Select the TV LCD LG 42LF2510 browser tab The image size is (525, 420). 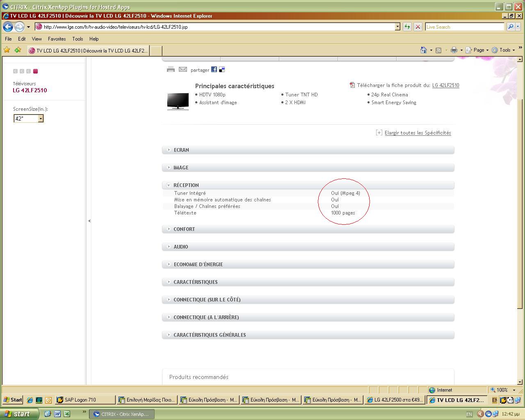point(88,51)
